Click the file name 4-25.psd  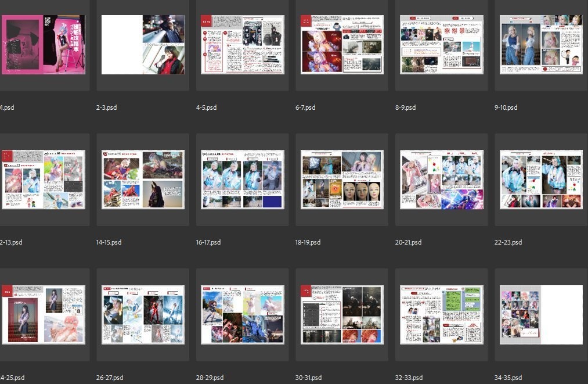12,377
